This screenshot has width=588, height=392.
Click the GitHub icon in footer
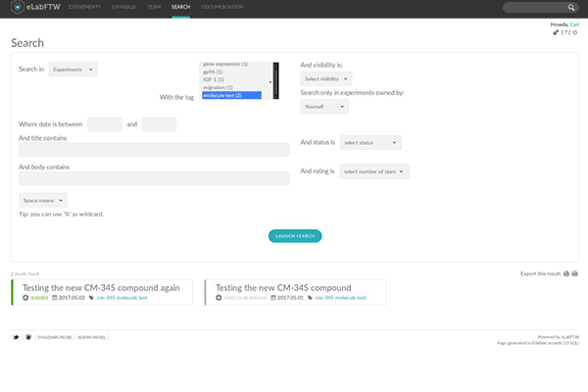tap(27, 336)
